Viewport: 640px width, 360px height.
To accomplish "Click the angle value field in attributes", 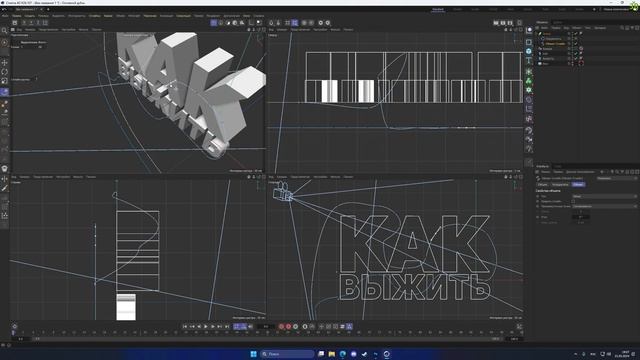I will pyautogui.click(x=580, y=217).
